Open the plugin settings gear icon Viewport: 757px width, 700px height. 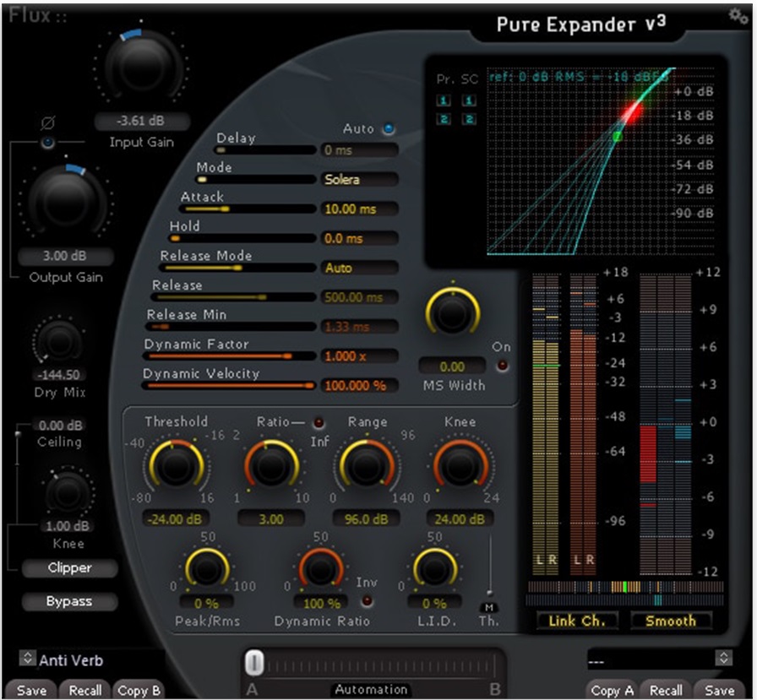[x=734, y=14]
